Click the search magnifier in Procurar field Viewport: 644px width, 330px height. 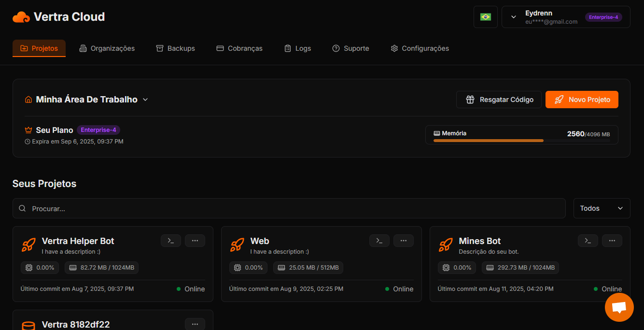coord(22,208)
